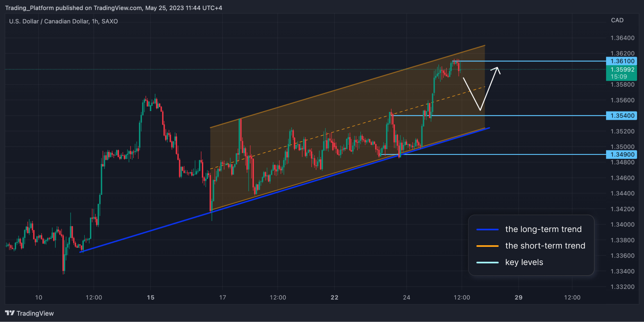
Task: Click the 1.33200 price axis label
Action: pyautogui.click(x=622, y=286)
